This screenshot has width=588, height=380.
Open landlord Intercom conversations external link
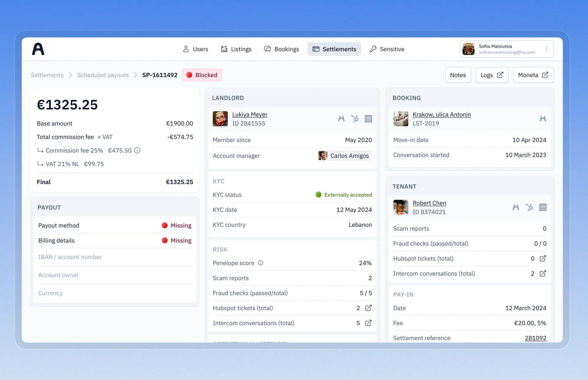click(368, 323)
